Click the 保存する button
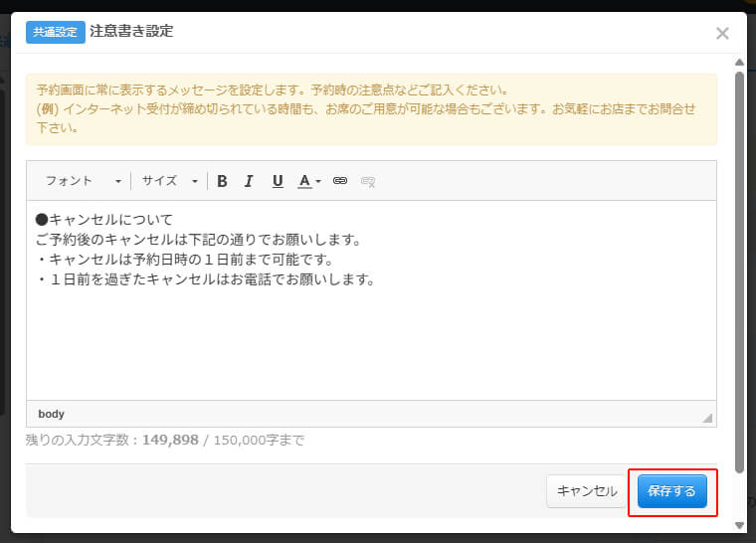This screenshot has width=756, height=543. [672, 491]
